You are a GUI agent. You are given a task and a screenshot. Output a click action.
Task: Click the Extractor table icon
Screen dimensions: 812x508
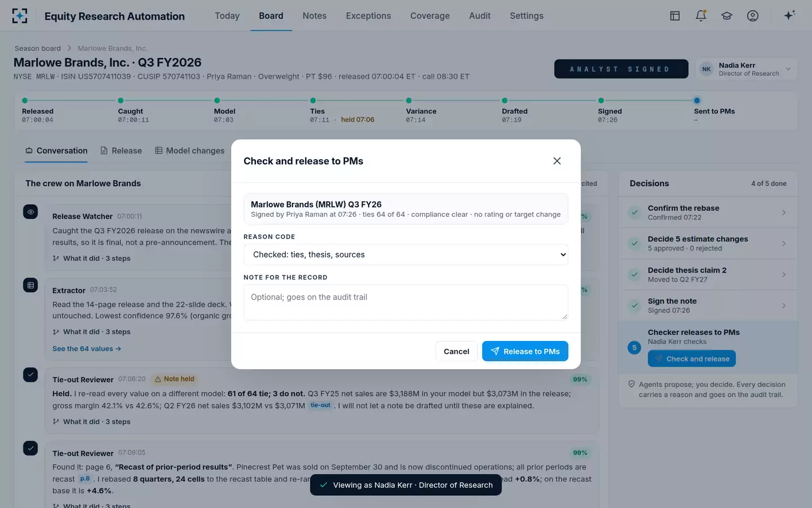point(30,285)
